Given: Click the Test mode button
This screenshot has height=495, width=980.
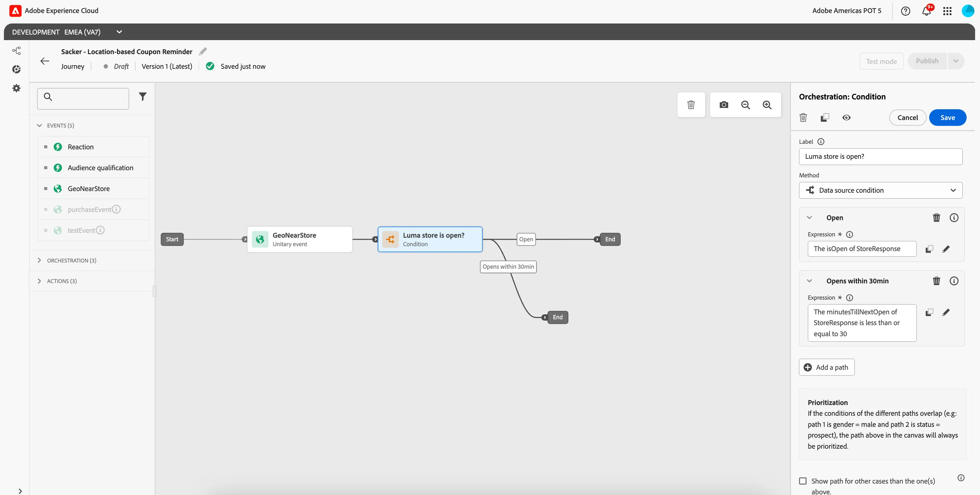Looking at the screenshot, I should tap(881, 61).
